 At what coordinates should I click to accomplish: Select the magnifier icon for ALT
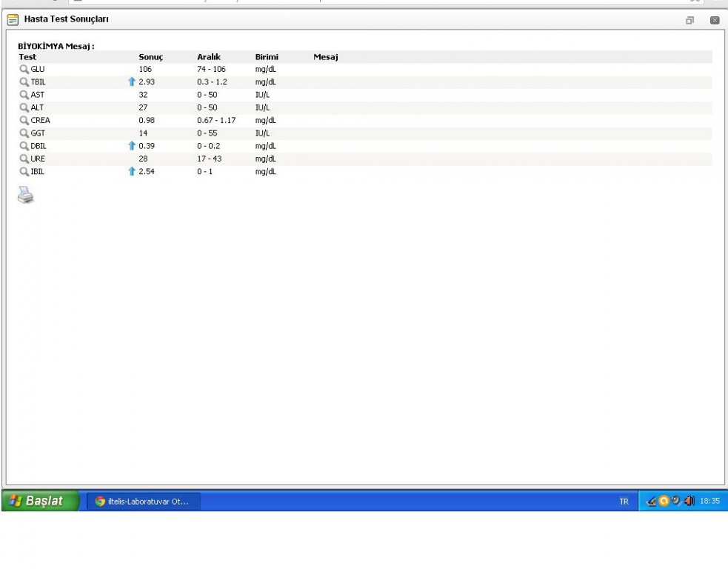coord(24,107)
